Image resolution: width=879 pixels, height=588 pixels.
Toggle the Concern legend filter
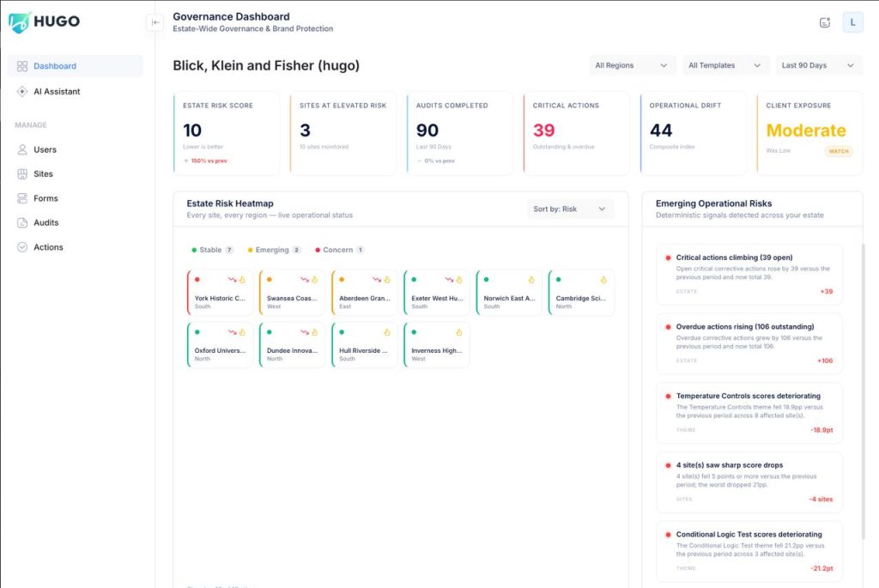(340, 250)
